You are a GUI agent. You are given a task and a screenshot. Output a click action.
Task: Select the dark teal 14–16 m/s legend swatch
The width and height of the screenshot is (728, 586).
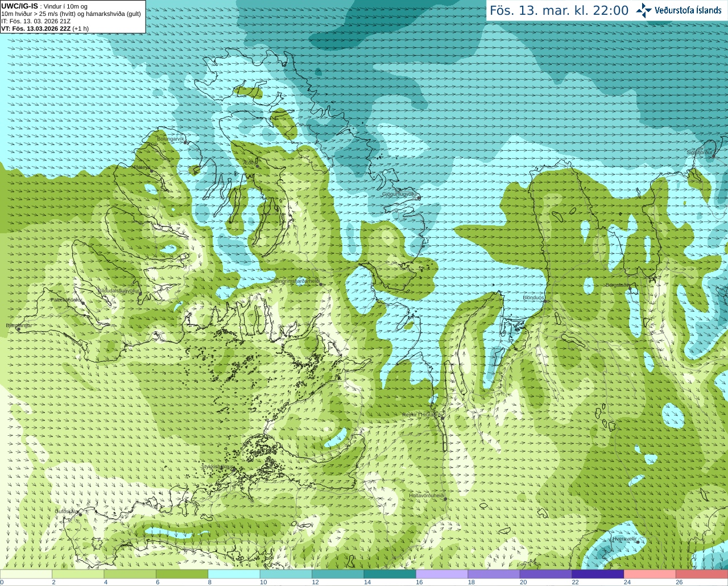[390, 574]
